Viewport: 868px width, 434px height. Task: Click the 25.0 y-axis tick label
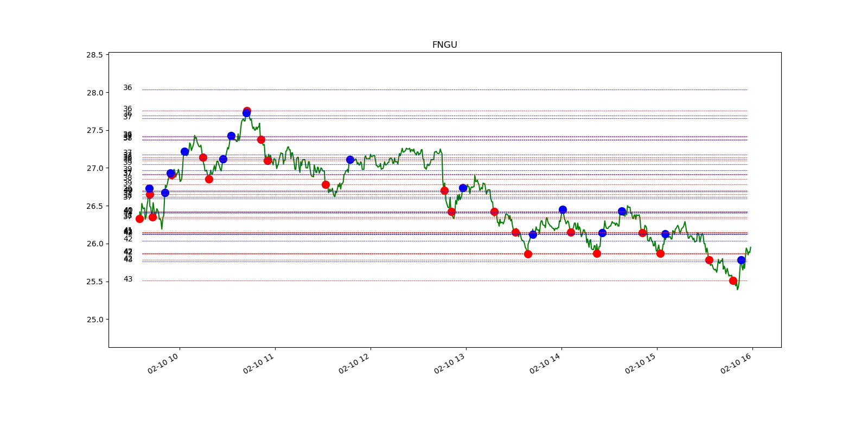pos(94,320)
